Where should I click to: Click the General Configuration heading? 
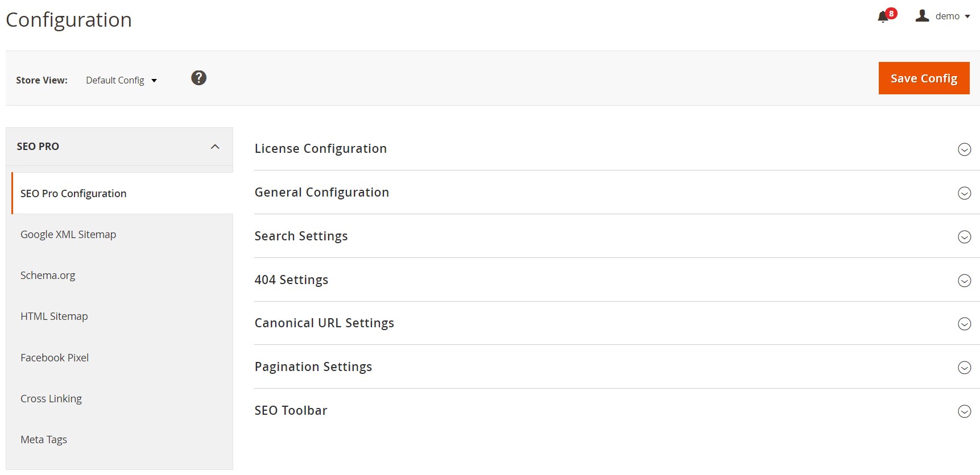pyautogui.click(x=322, y=192)
